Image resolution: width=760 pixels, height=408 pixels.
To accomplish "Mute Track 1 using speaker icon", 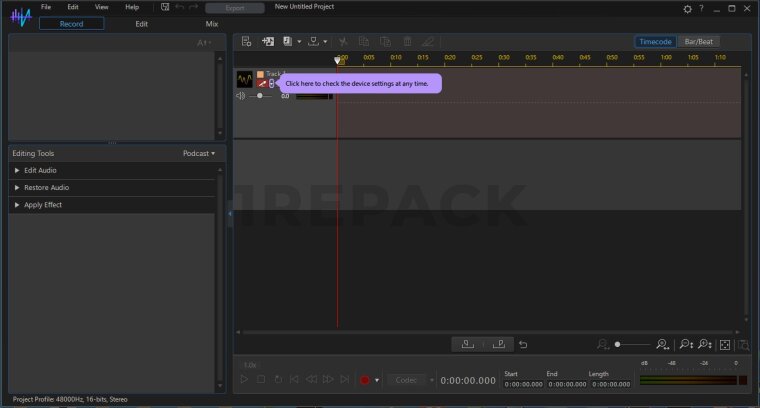I will (241, 96).
